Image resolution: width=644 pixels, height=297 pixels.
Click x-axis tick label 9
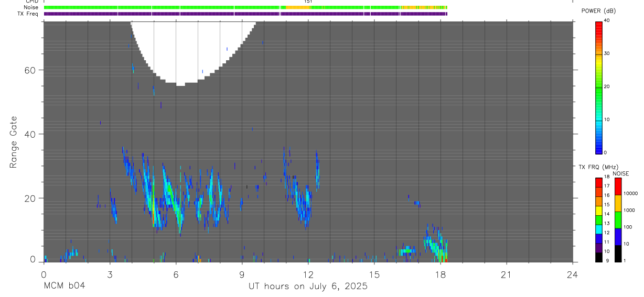point(242,274)
